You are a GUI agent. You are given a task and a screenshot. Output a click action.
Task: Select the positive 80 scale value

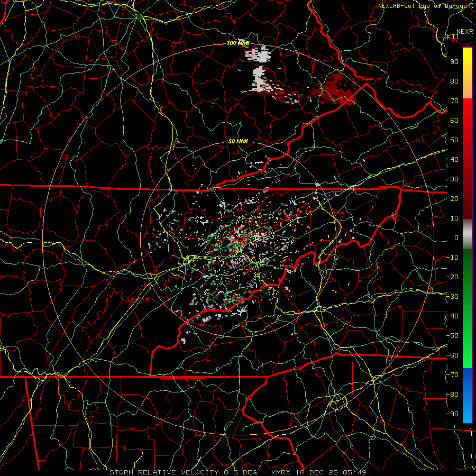(x=454, y=81)
